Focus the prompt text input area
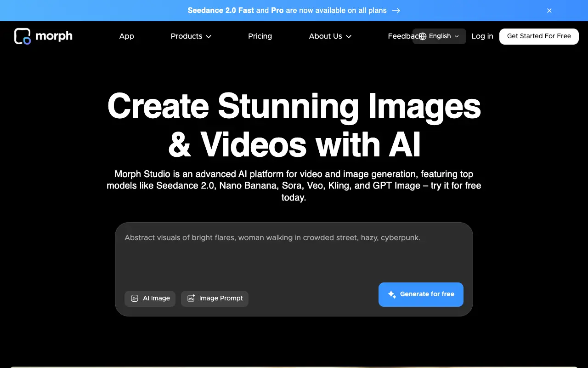Screen dimensions: 588x368 294,255
